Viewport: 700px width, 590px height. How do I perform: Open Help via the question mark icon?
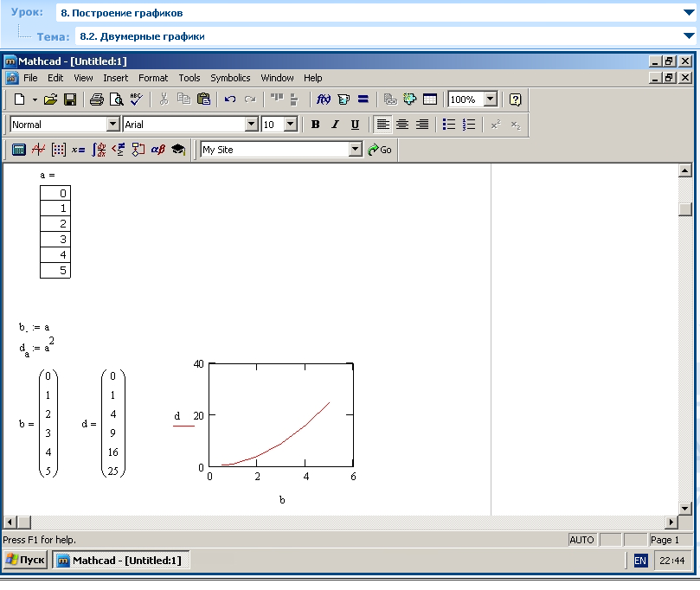pyautogui.click(x=515, y=99)
